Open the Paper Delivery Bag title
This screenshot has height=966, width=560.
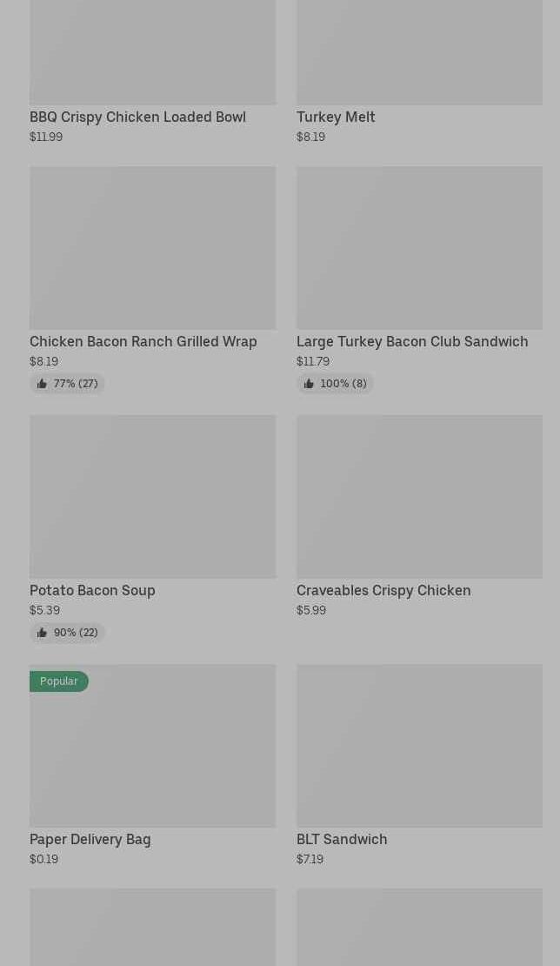pyautogui.click(x=90, y=839)
